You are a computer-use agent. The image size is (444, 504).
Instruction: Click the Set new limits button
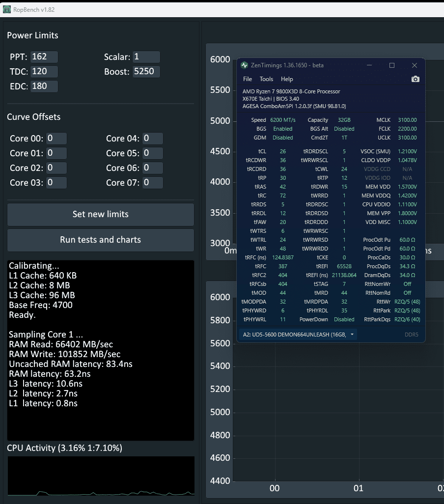[101, 214]
